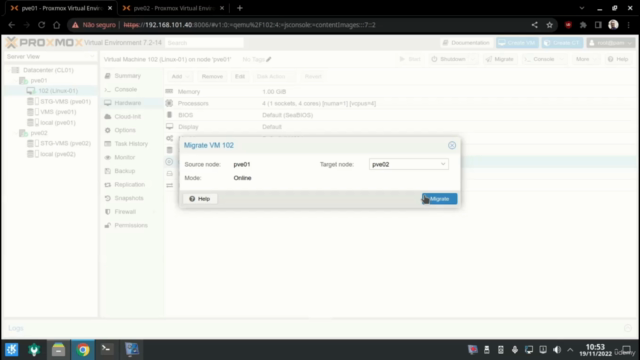Screen dimensions: 640x360
Task: Open a new browser tab
Action: (x=240, y=8)
